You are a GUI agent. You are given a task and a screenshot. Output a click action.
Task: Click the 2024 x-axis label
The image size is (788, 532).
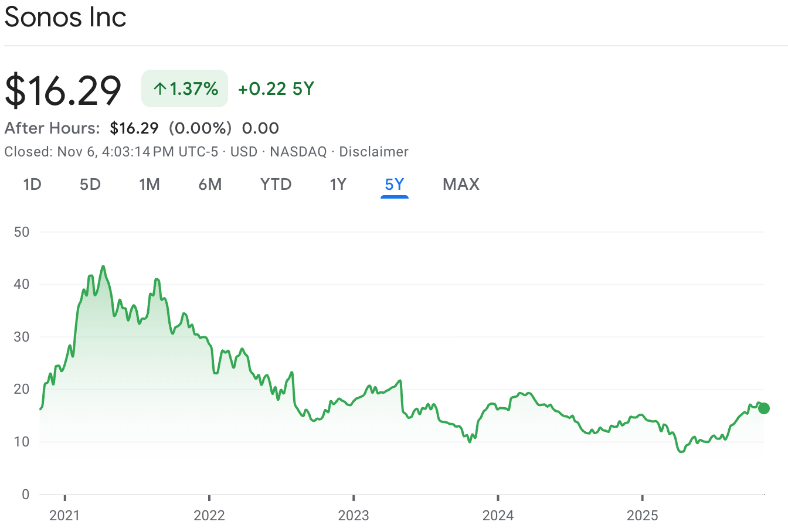click(x=498, y=516)
